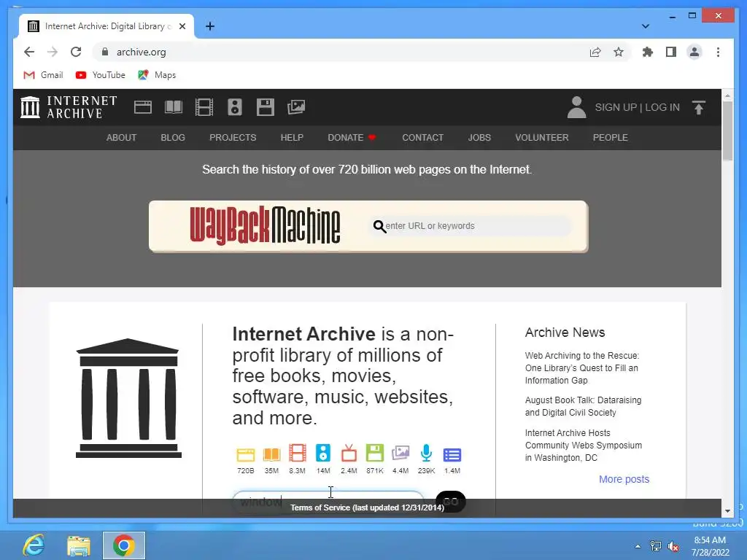Open the CONTACT menu item
This screenshot has height=560, width=747.
[x=422, y=138]
